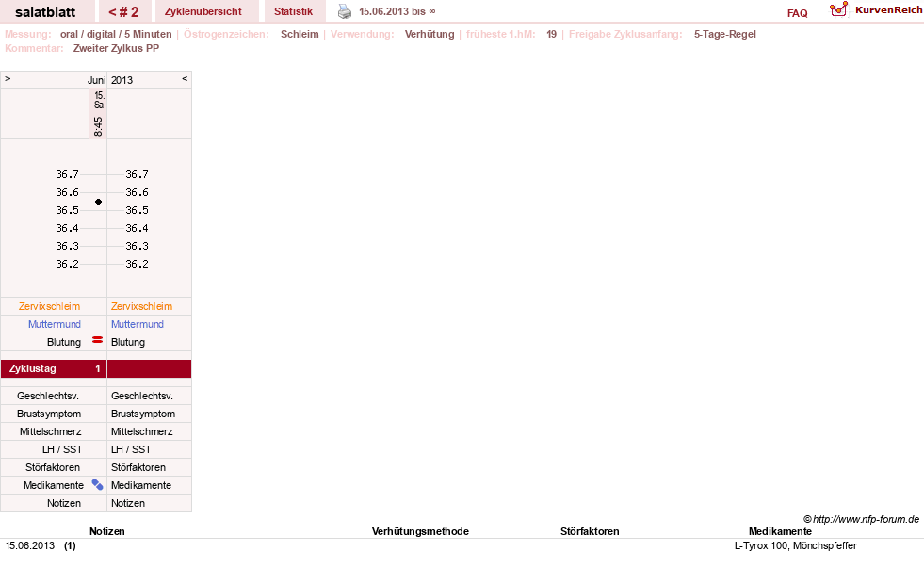Click the left LH / SST row label

click(x=62, y=449)
